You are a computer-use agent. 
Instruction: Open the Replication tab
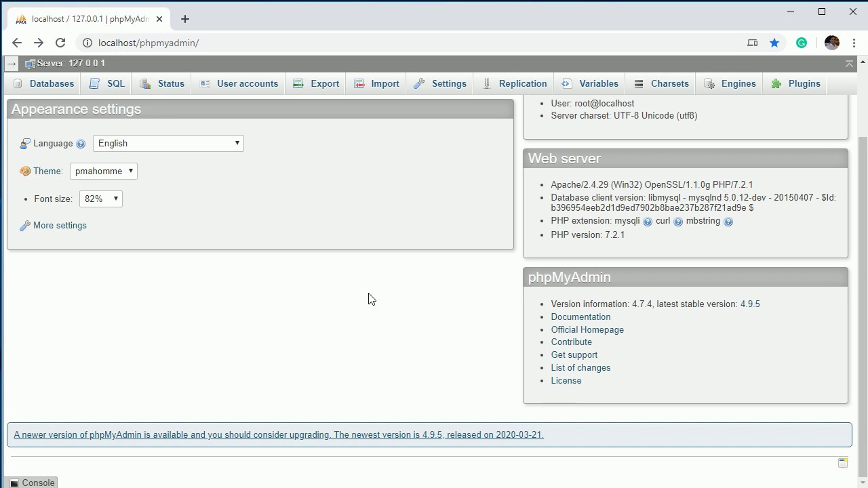tap(515, 83)
